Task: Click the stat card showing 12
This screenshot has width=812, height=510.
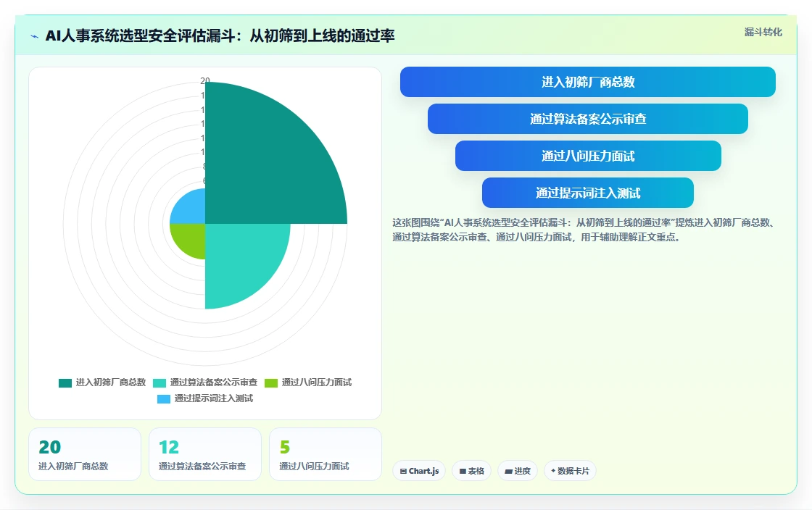Action: click(205, 454)
